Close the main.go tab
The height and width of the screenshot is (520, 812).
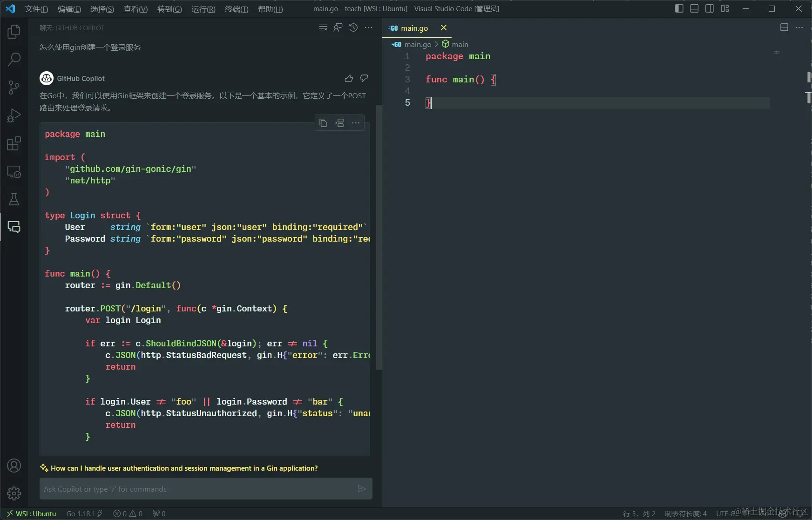pos(444,27)
